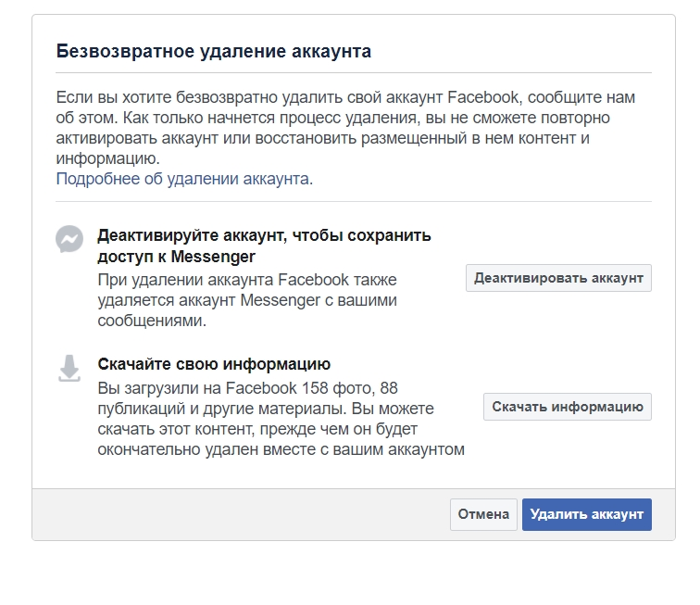Click the intro paragraph starting with Если вы хотите

click(x=345, y=128)
